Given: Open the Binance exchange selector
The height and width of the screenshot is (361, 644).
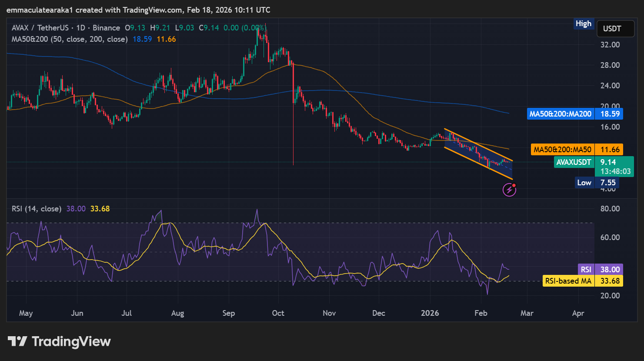Looking at the screenshot, I should pyautogui.click(x=107, y=27).
